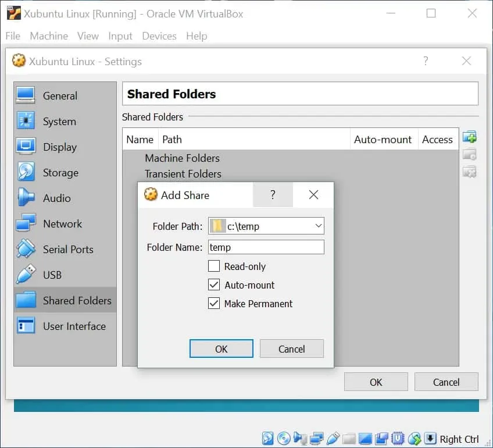Open the Network settings category
Image resolution: width=493 pixels, height=448 pixels.
click(x=62, y=224)
